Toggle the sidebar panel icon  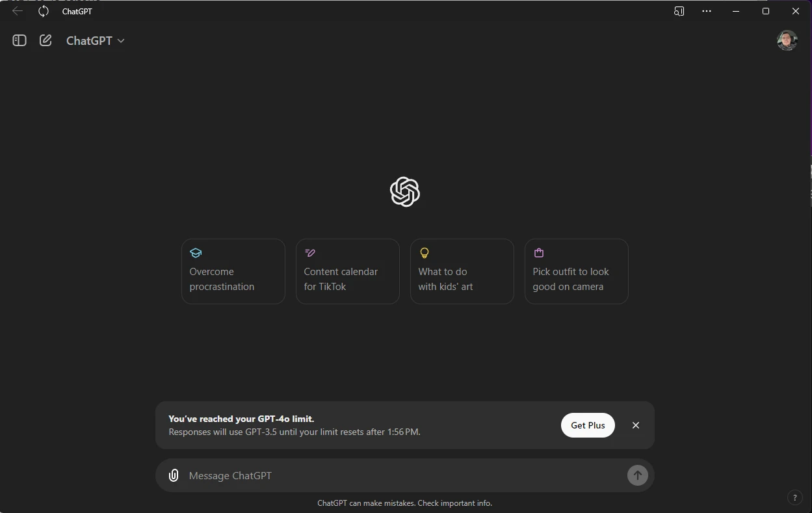(x=20, y=40)
